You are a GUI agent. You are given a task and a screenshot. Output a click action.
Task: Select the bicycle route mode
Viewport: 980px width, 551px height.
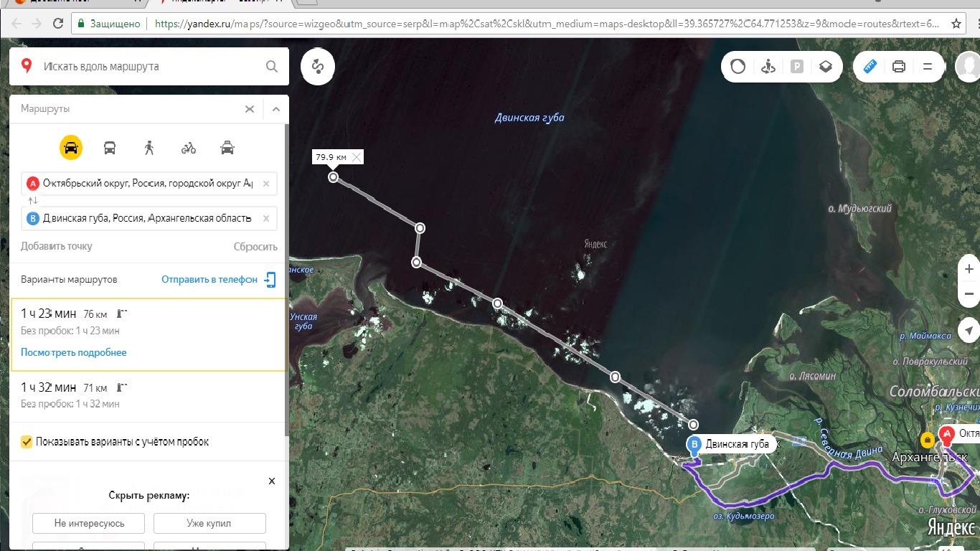(x=188, y=148)
